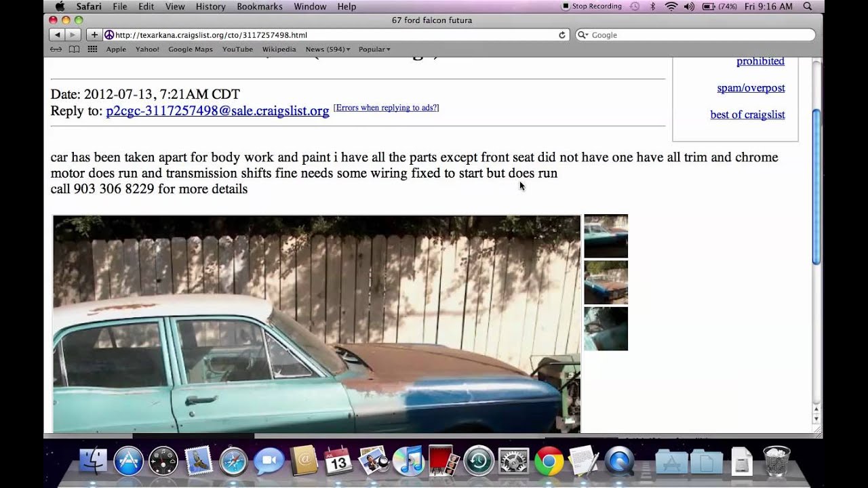Open the Bookmarks menu

(x=260, y=6)
